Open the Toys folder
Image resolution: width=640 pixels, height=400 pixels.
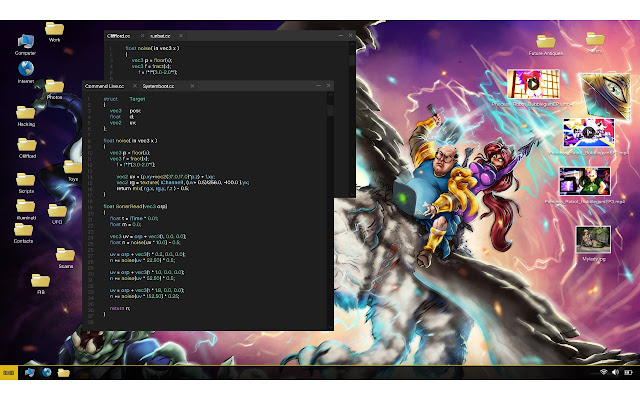(x=73, y=168)
